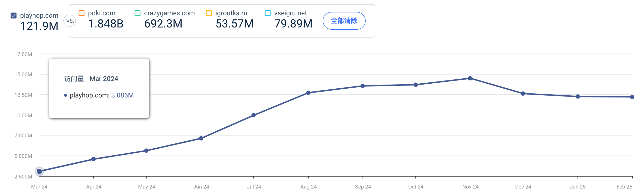Viewport: 644px width, 194px height.
Task: Click the poki.com 1.848B value
Action: [x=106, y=24]
